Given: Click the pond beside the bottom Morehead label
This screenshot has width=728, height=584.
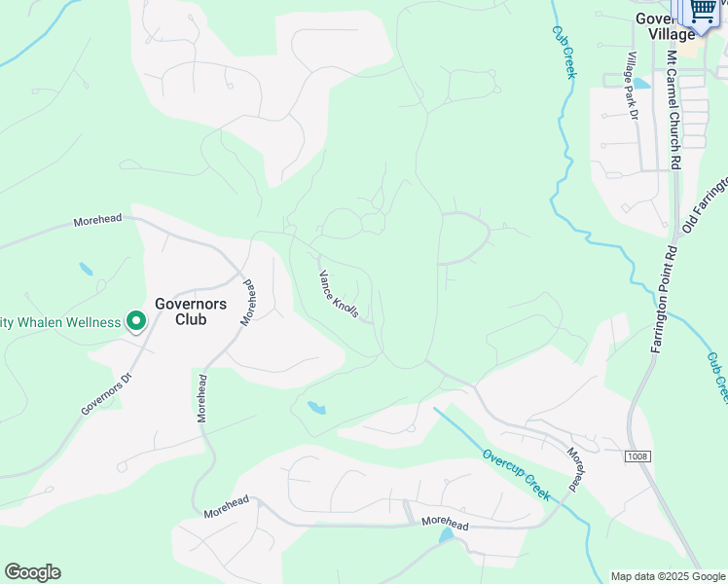Looking at the screenshot, I should (x=446, y=534).
